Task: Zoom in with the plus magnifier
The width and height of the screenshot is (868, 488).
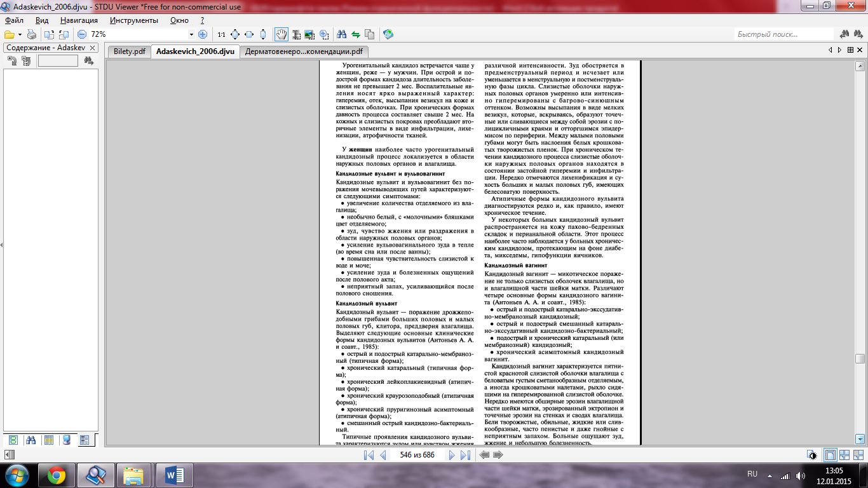Action: [203, 34]
